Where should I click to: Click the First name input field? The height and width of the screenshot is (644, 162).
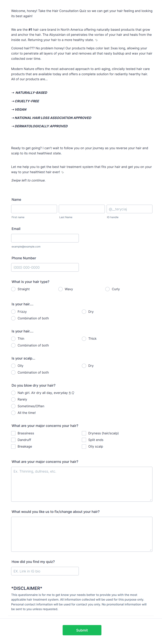point(34,209)
